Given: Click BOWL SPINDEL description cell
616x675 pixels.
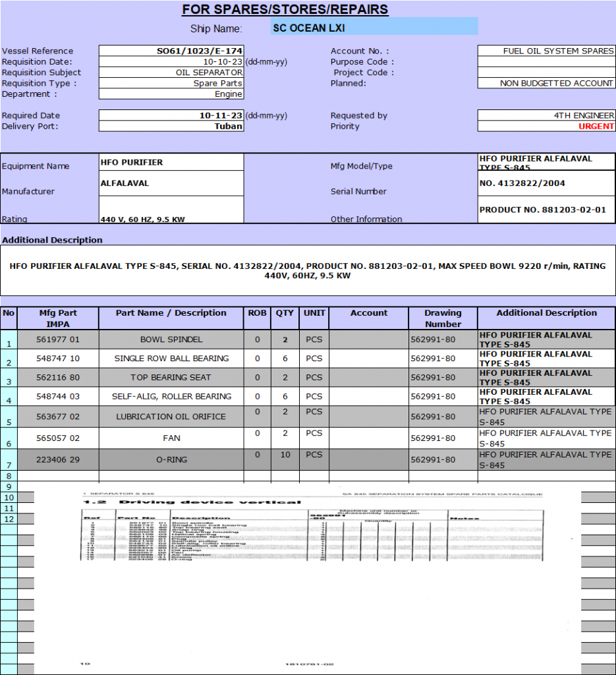Looking at the screenshot, I should [x=171, y=339].
